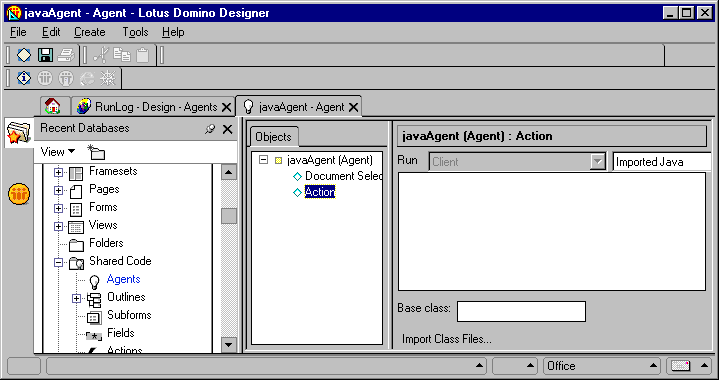
Task: Click the Subforms icon in tree
Action: 94,317
